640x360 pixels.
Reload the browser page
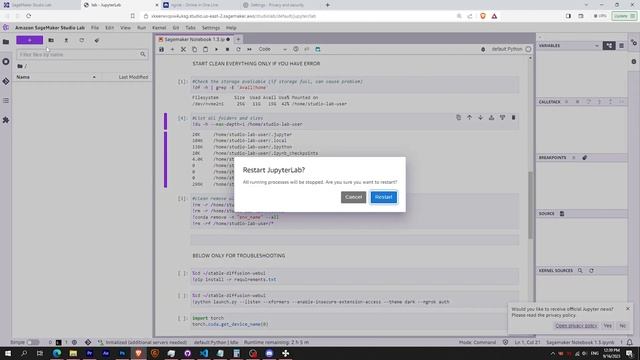click(28, 16)
